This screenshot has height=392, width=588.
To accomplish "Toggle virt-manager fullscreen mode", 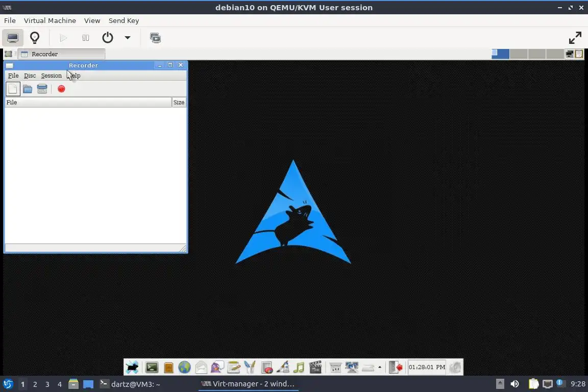I will pyautogui.click(x=575, y=38).
